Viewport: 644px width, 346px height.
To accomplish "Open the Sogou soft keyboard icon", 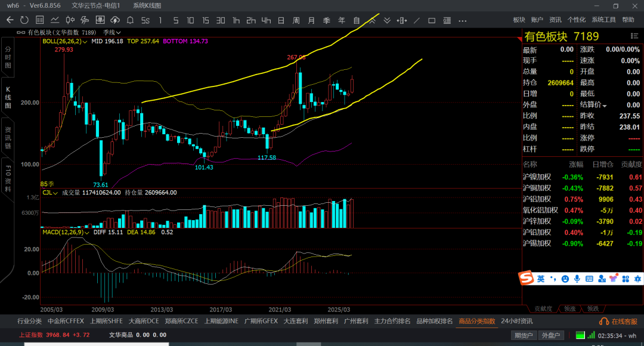I will click(x=589, y=279).
